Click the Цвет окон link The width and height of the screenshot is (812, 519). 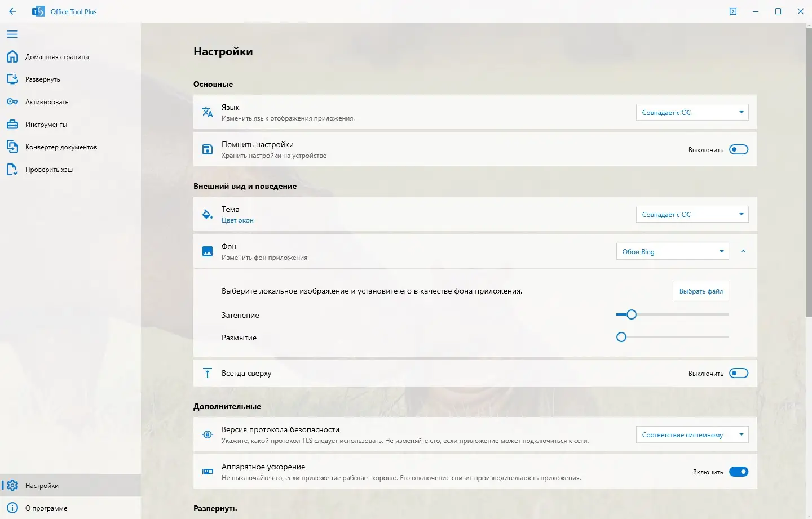[x=237, y=220]
